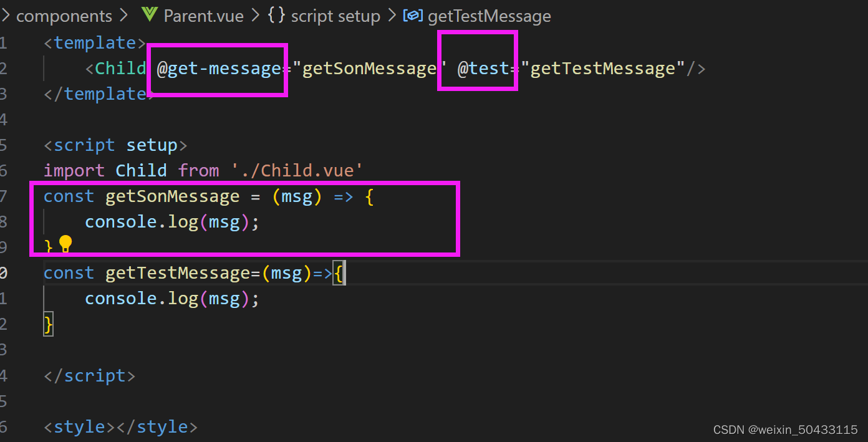Click the closing </script> tag
This screenshot has width=868, height=442.
point(89,375)
